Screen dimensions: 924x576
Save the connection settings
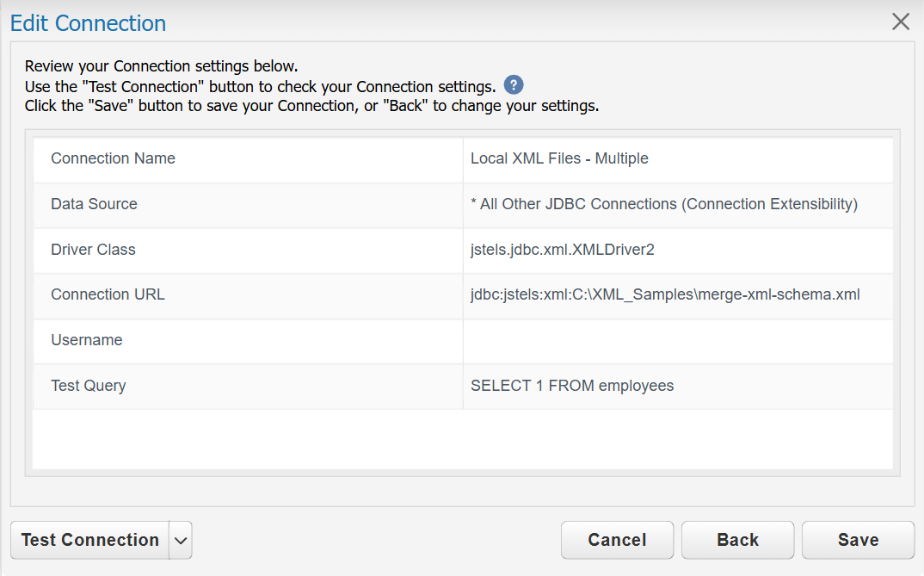point(858,540)
